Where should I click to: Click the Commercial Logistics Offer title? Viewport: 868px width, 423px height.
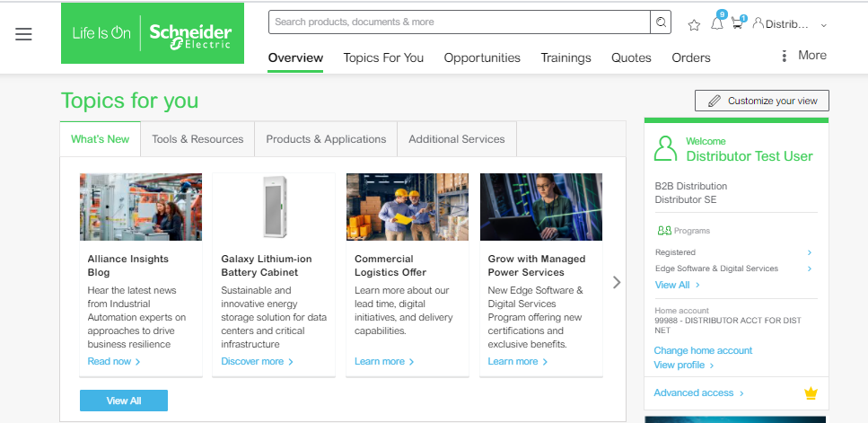coord(390,266)
